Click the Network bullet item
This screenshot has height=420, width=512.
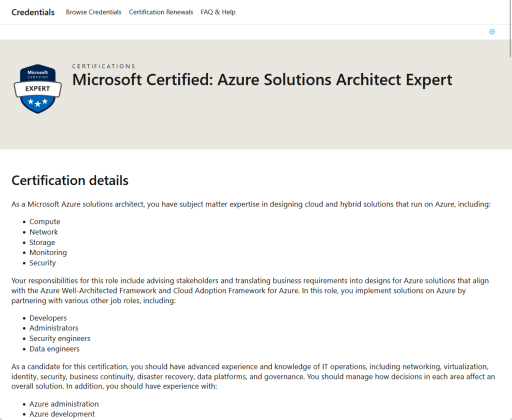43,232
